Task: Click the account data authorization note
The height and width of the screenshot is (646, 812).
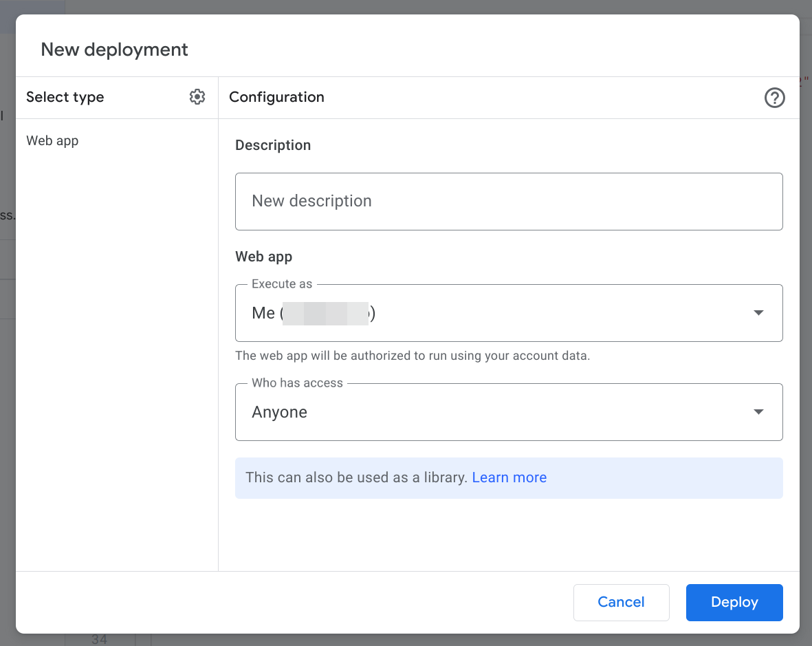Action: 413,356
